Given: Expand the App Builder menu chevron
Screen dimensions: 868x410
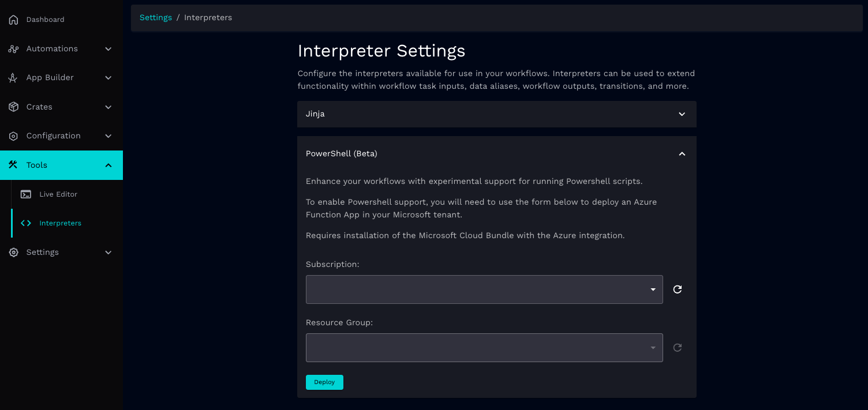Looking at the screenshot, I should [108, 78].
